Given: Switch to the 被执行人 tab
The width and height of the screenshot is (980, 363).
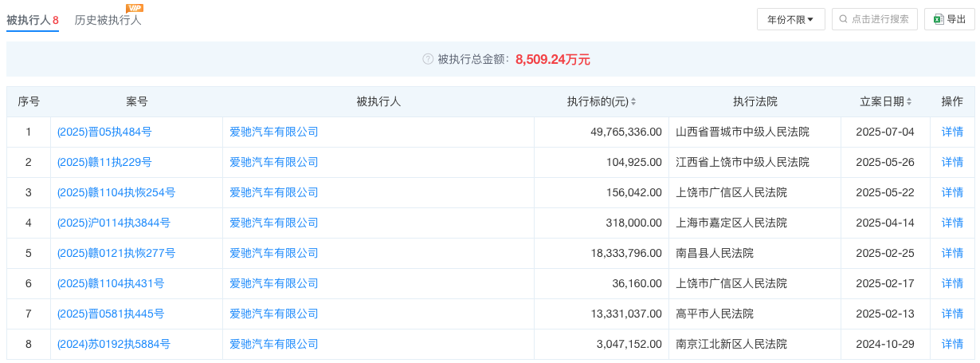Looking at the screenshot, I should (x=33, y=20).
